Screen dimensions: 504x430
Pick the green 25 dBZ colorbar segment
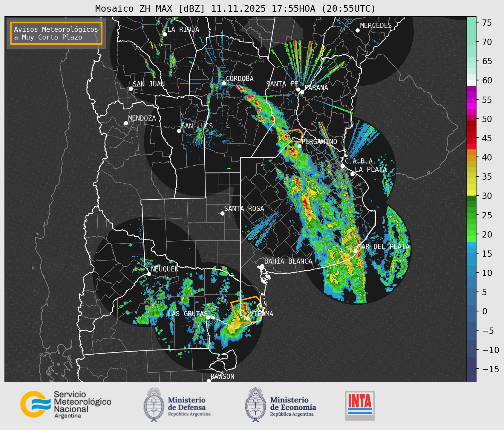(x=471, y=215)
